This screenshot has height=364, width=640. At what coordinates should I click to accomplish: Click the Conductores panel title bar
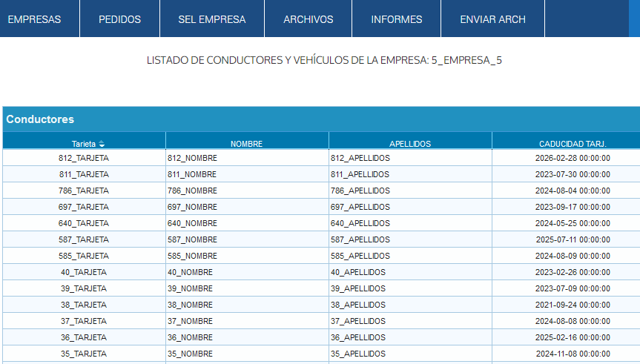point(320,119)
